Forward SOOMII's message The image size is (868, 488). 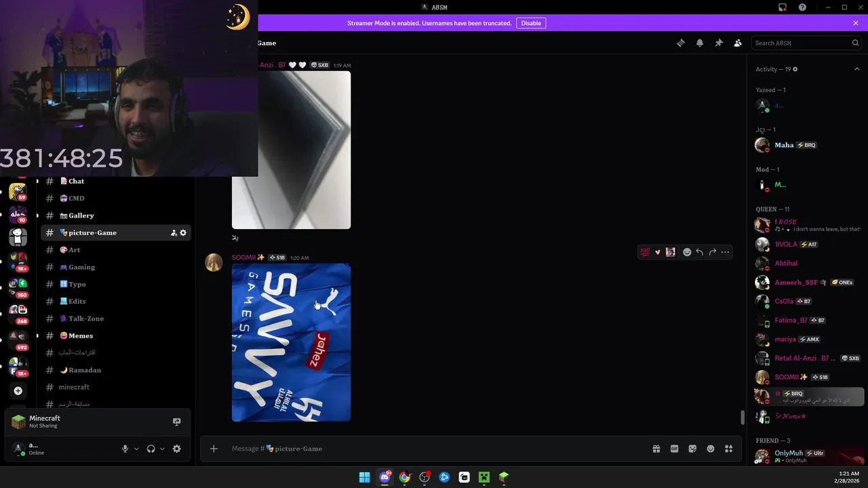[712, 252]
